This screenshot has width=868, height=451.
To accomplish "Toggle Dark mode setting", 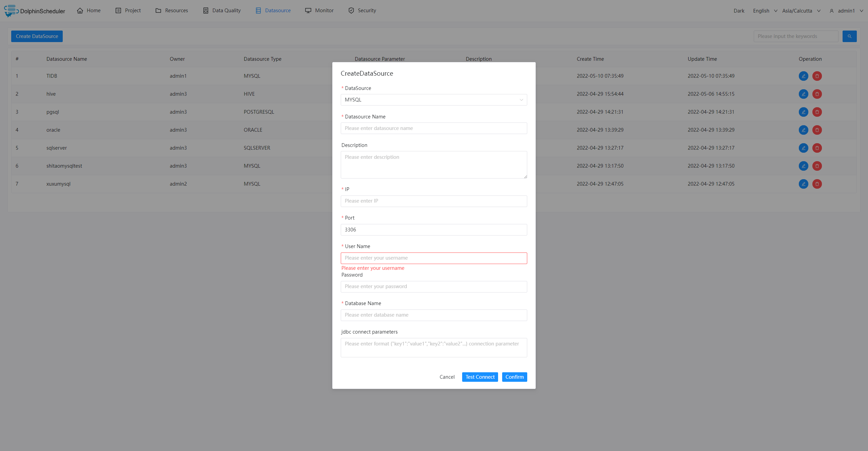I will [x=740, y=10].
